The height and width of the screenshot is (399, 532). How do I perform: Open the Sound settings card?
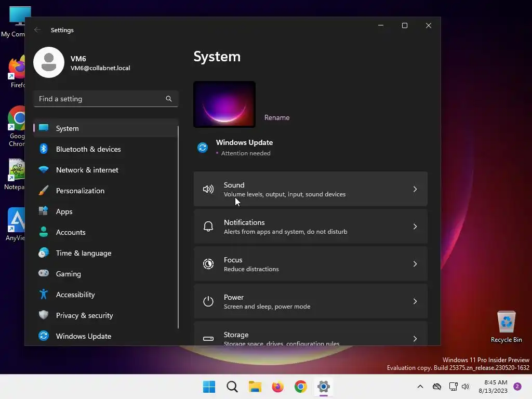[311, 189]
